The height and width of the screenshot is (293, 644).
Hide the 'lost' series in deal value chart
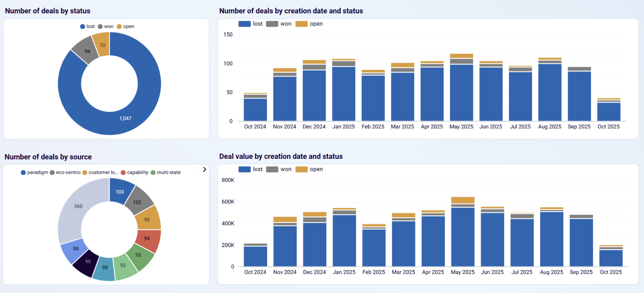pos(251,169)
